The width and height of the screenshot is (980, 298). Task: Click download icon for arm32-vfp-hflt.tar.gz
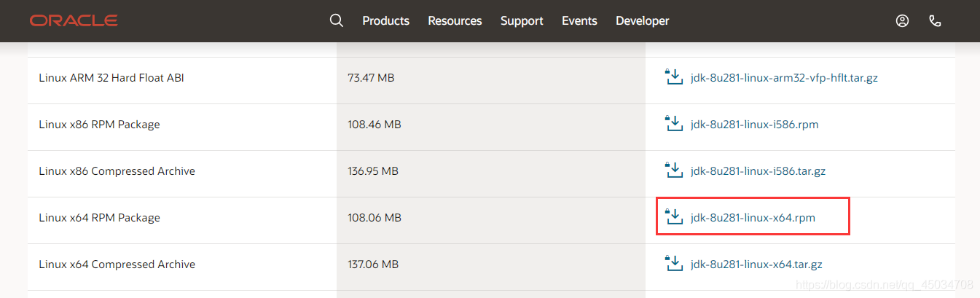point(674,77)
